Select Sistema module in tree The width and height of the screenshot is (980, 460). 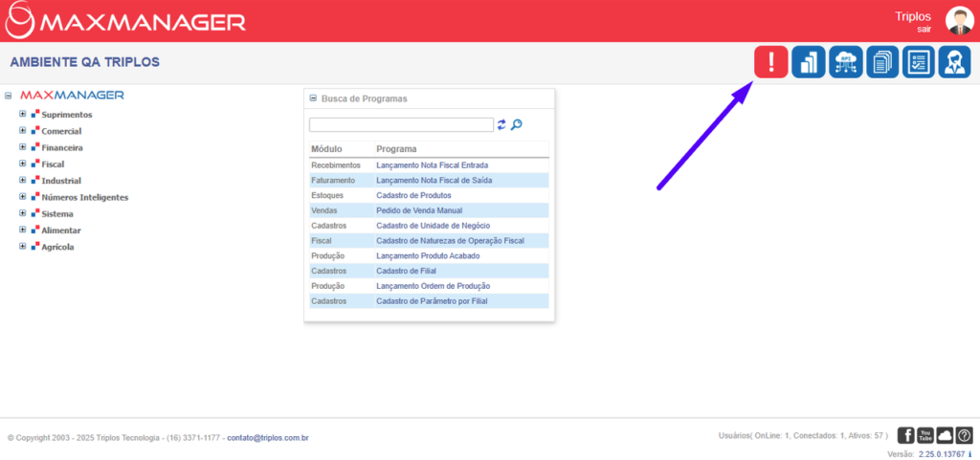point(57,213)
